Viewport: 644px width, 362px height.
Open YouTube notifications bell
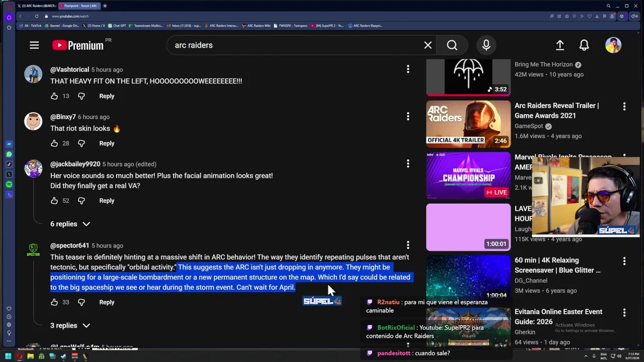point(584,45)
